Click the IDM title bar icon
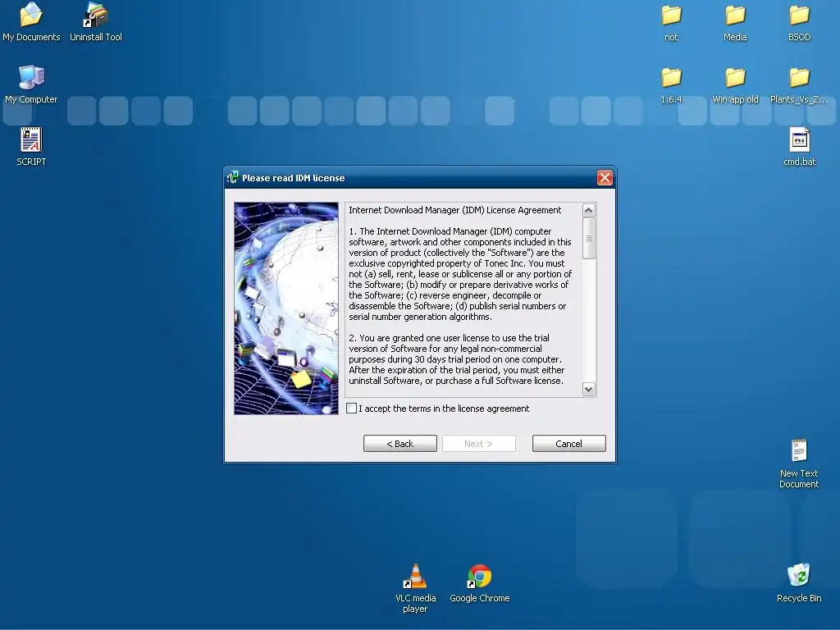This screenshot has height=630, width=840. point(232,178)
